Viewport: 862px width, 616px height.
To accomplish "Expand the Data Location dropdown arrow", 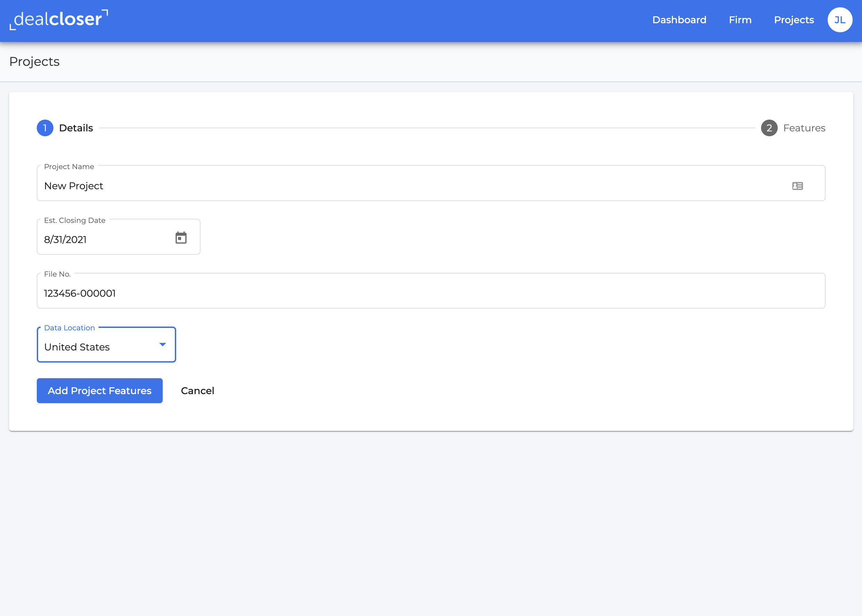I will tap(162, 345).
